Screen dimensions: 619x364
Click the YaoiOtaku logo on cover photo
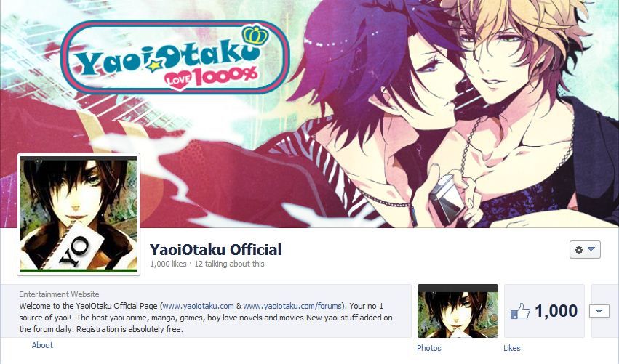[175, 57]
